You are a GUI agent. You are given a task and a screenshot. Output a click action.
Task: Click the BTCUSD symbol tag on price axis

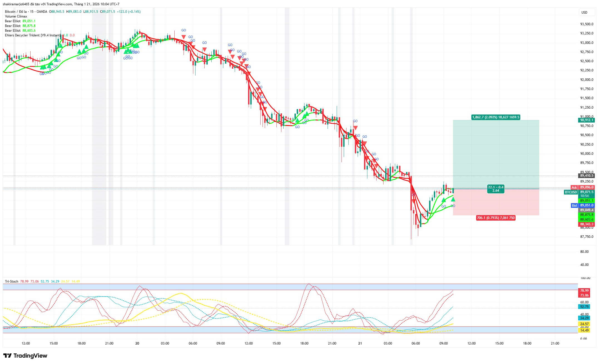(571, 192)
